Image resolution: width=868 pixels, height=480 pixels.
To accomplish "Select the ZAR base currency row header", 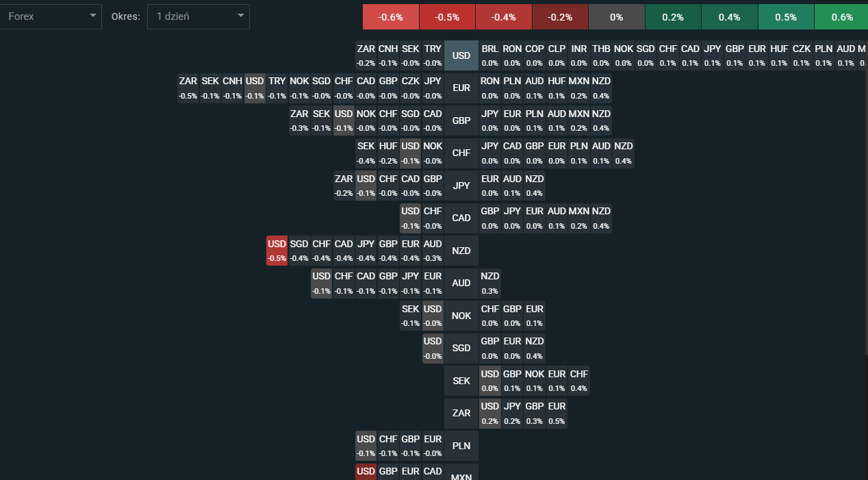I will click(x=461, y=413).
